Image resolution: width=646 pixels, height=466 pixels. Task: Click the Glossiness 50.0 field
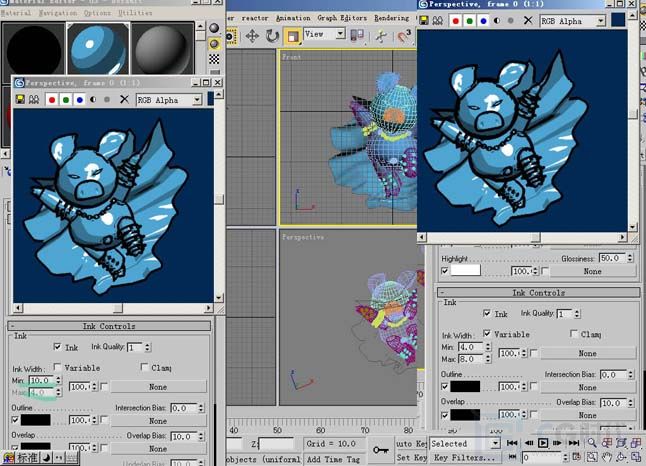(613, 258)
